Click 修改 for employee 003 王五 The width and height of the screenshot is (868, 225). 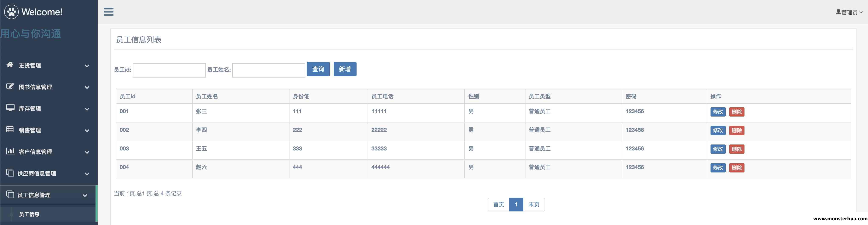tap(718, 149)
